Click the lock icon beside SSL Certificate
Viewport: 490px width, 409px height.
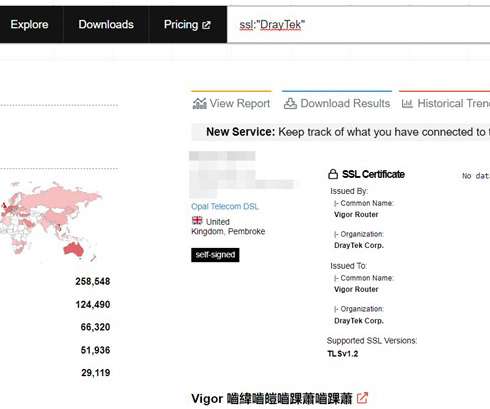(x=333, y=174)
